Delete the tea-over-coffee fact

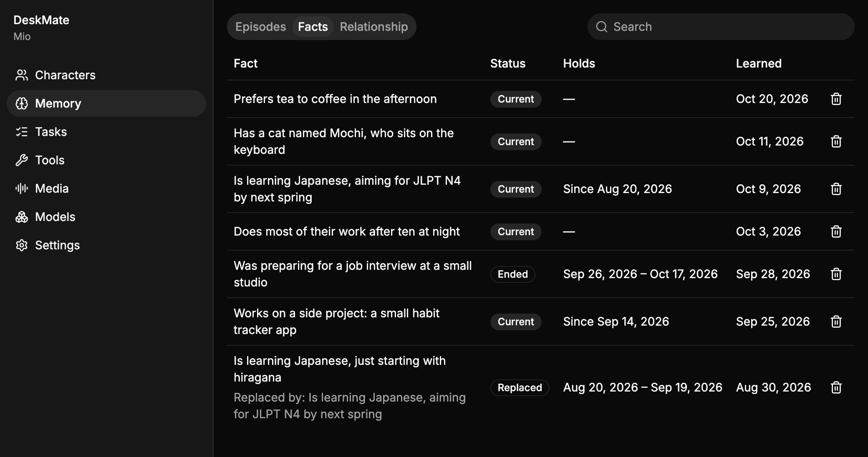point(836,99)
